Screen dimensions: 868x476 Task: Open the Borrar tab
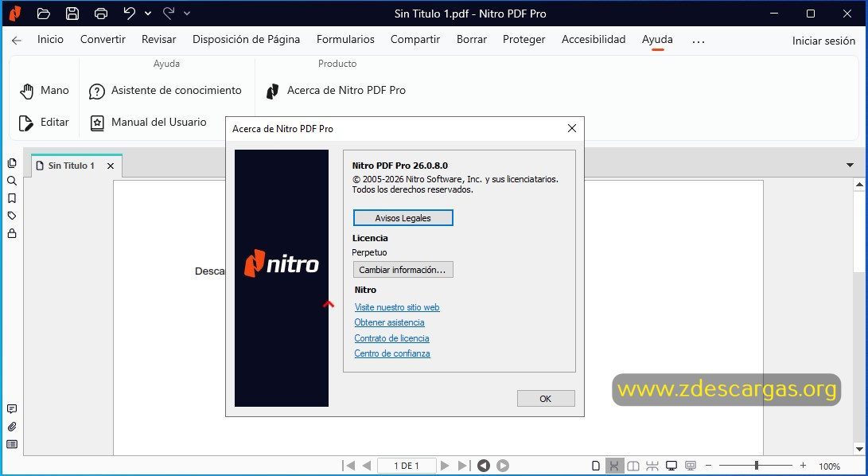(472, 39)
